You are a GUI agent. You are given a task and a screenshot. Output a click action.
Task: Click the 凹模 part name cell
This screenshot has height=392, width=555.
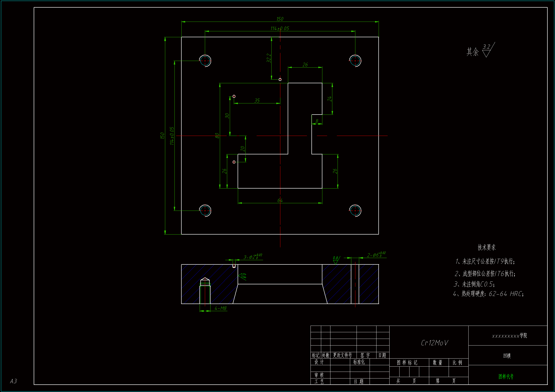[x=507, y=356]
